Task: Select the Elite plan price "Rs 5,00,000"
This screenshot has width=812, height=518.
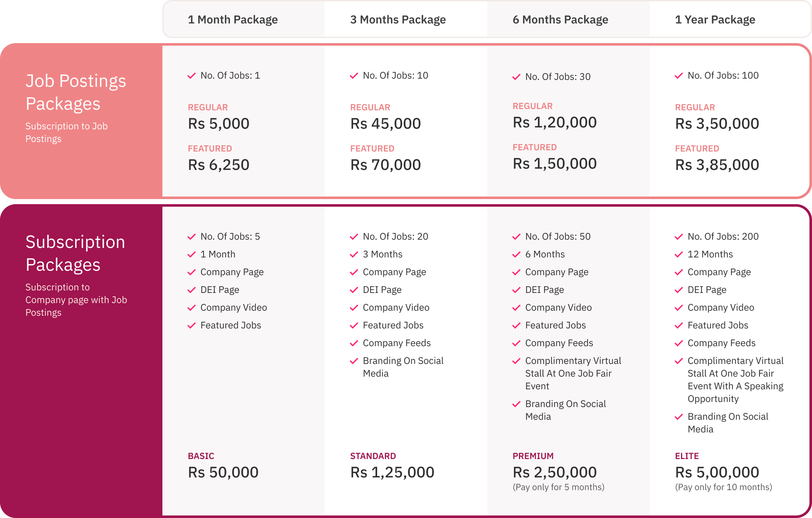Action: tap(717, 472)
